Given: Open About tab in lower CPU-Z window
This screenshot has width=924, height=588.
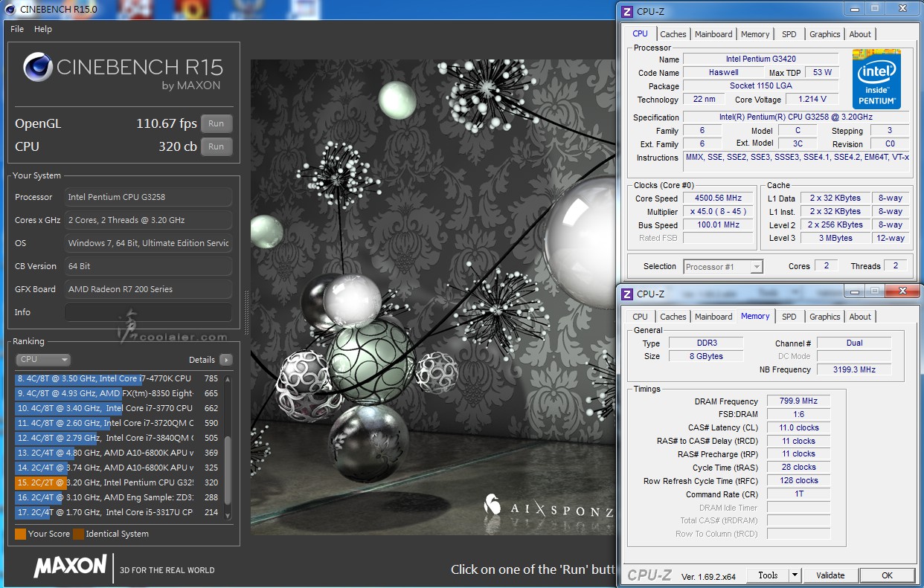Looking at the screenshot, I should pos(860,317).
